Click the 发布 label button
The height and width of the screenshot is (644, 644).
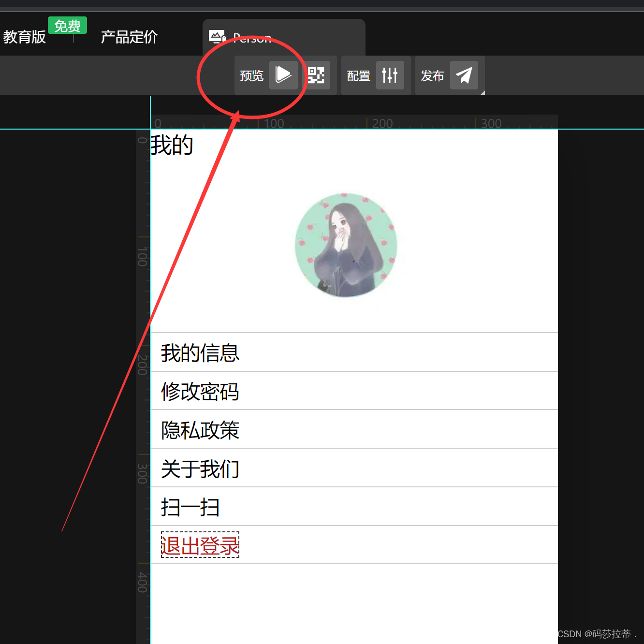[x=432, y=76]
